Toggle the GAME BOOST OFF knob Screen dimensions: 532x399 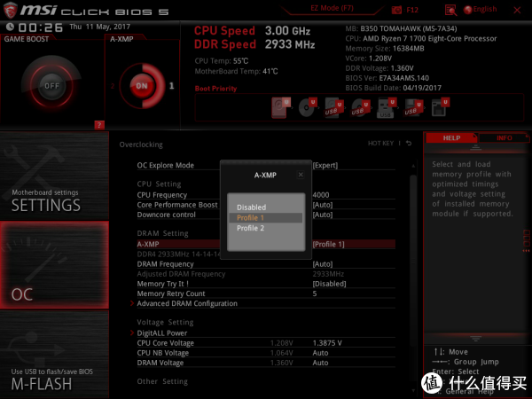(51, 86)
